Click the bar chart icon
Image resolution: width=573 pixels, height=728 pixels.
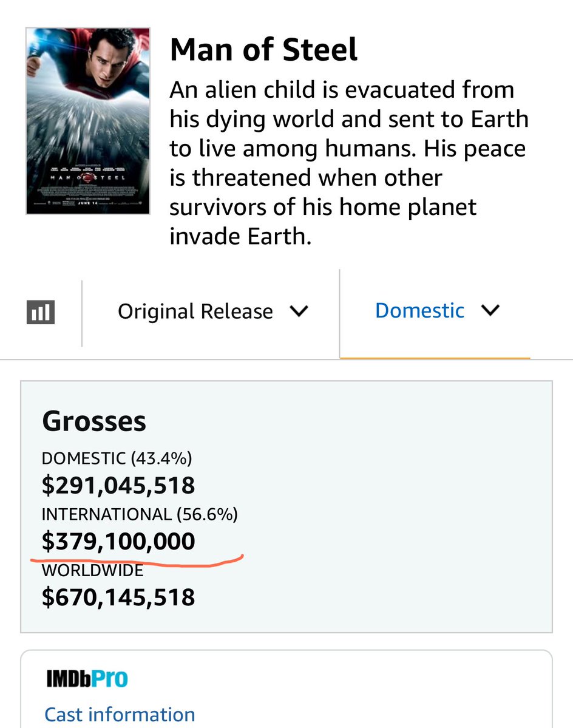[x=41, y=311]
